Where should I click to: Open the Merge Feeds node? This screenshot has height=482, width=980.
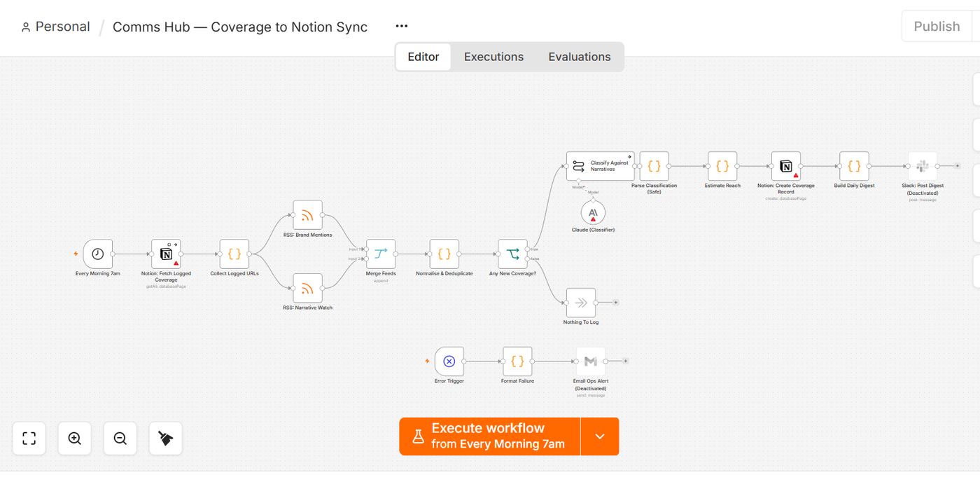coord(381,254)
